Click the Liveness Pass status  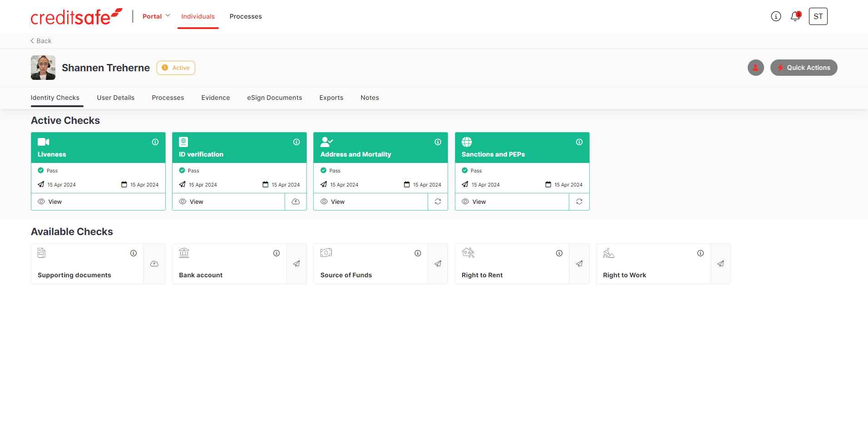[48, 171]
